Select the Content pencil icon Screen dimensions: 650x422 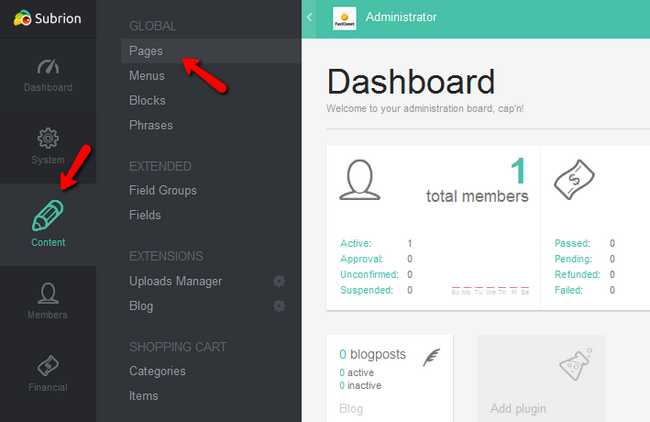click(47, 215)
